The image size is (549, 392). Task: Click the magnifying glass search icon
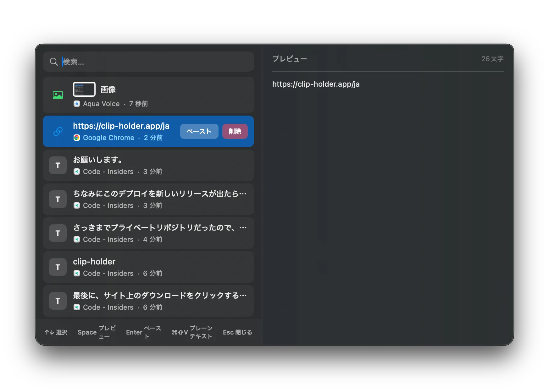coord(54,62)
